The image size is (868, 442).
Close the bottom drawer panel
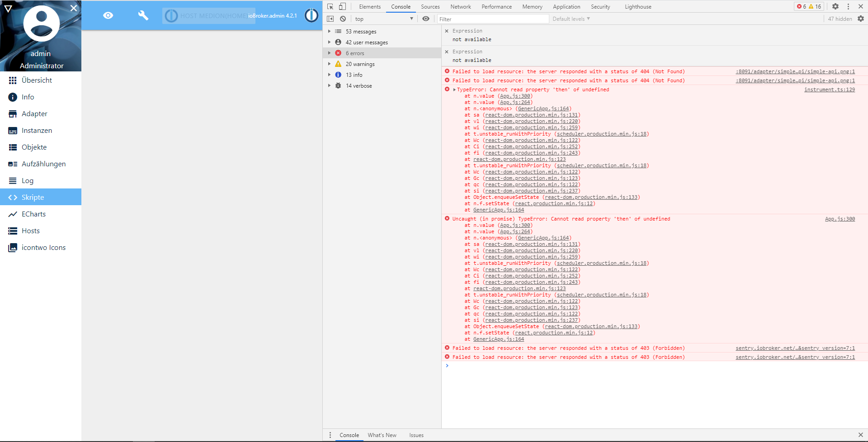click(860, 435)
